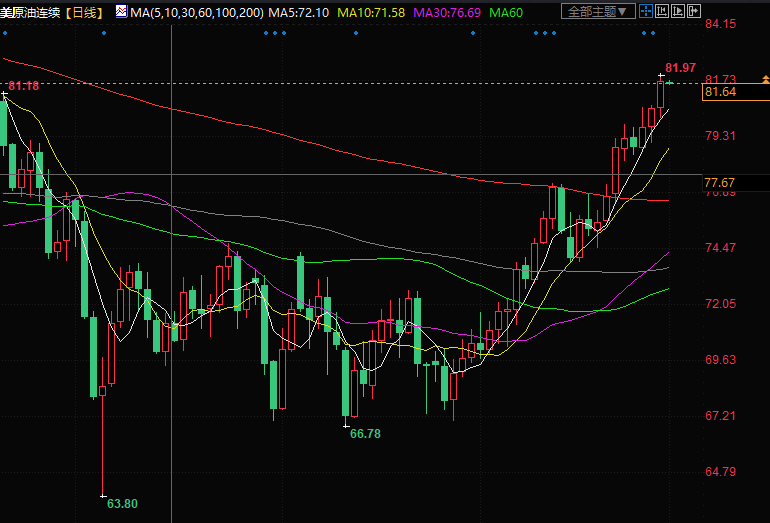The height and width of the screenshot is (523, 770).
Task: Click the 美原油连续 contract title
Action: (33, 11)
